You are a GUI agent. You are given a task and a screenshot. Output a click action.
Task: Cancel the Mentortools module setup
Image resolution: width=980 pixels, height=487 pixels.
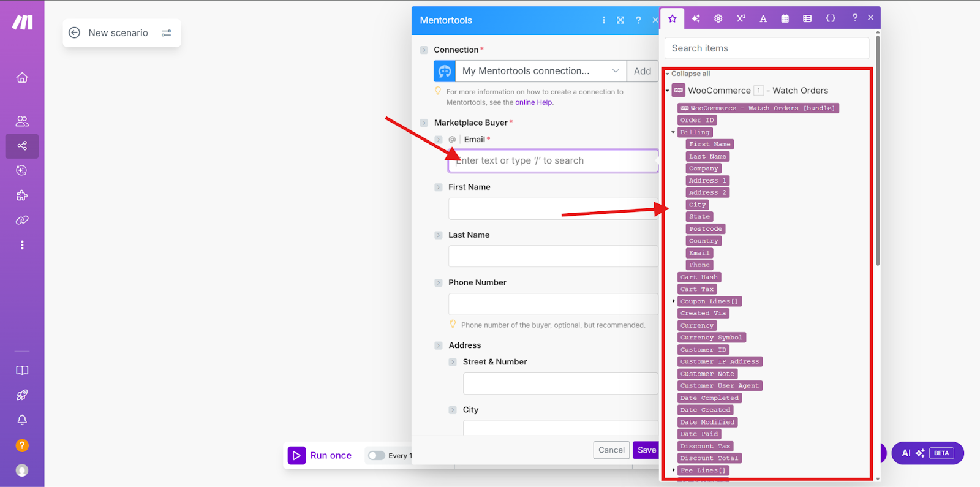[x=611, y=450]
